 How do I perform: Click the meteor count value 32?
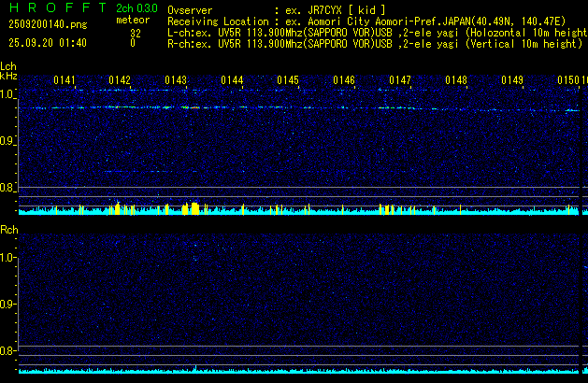coord(136,32)
